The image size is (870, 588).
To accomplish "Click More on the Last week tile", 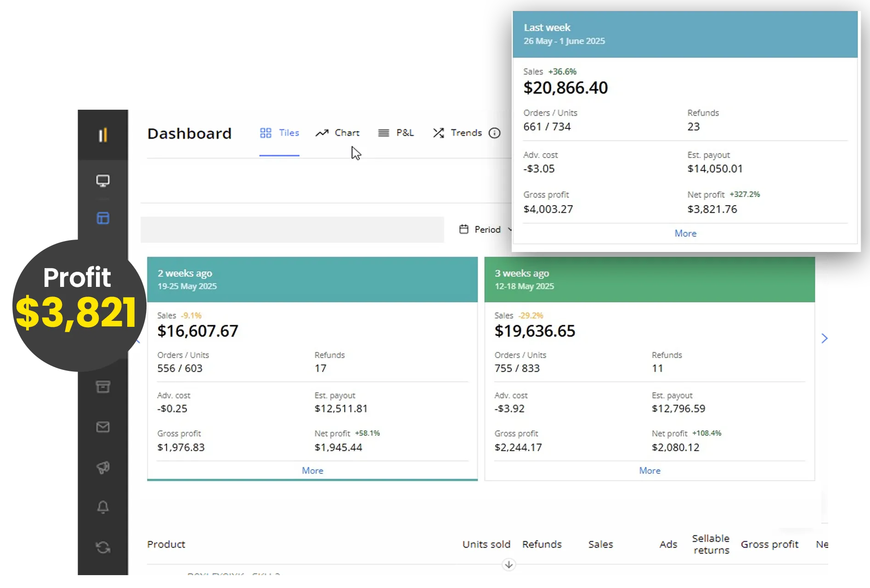I will click(685, 234).
